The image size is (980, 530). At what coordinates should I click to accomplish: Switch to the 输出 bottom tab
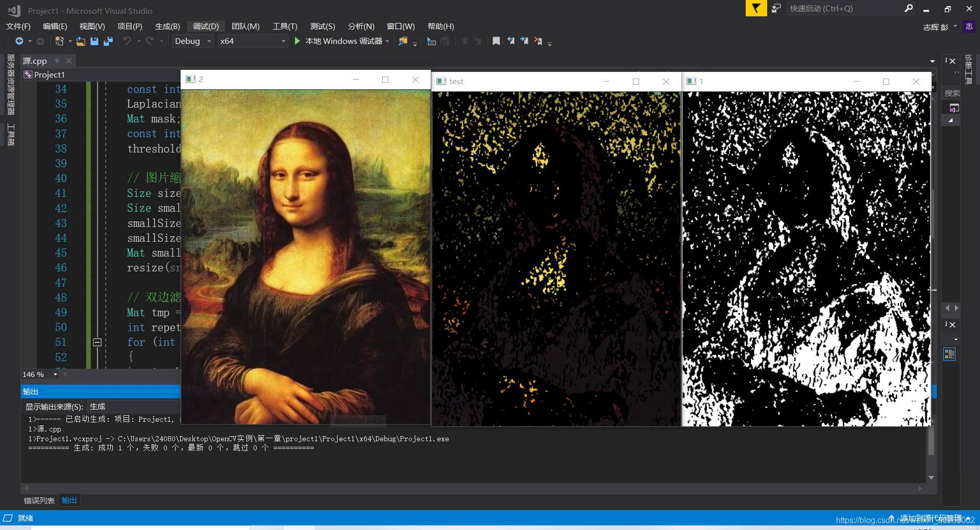coord(69,501)
